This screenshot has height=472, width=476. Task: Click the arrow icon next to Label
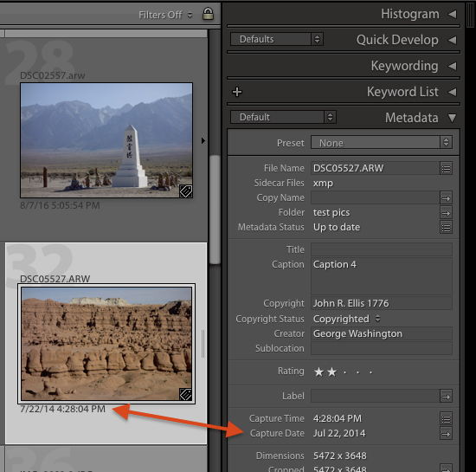click(x=446, y=397)
